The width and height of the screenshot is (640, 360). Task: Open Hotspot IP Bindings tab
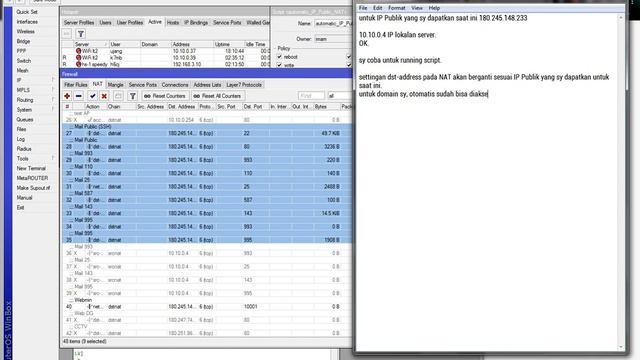tap(196, 22)
